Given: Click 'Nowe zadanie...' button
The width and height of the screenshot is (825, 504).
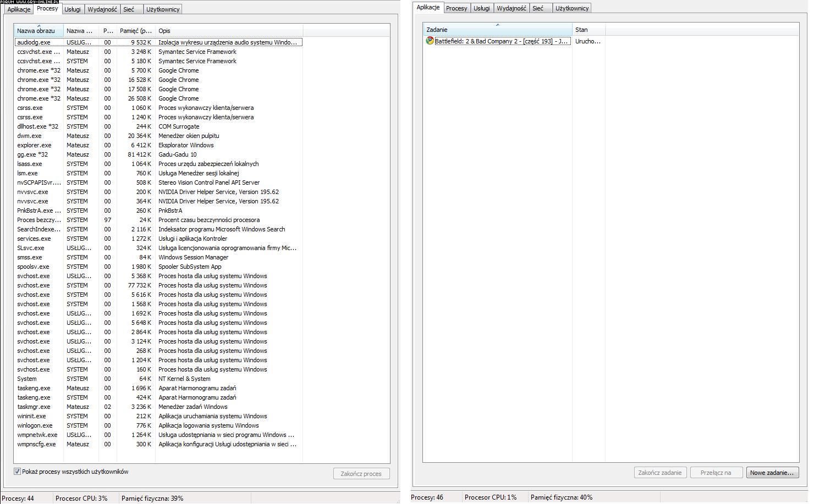Looking at the screenshot, I should pyautogui.click(x=772, y=473).
